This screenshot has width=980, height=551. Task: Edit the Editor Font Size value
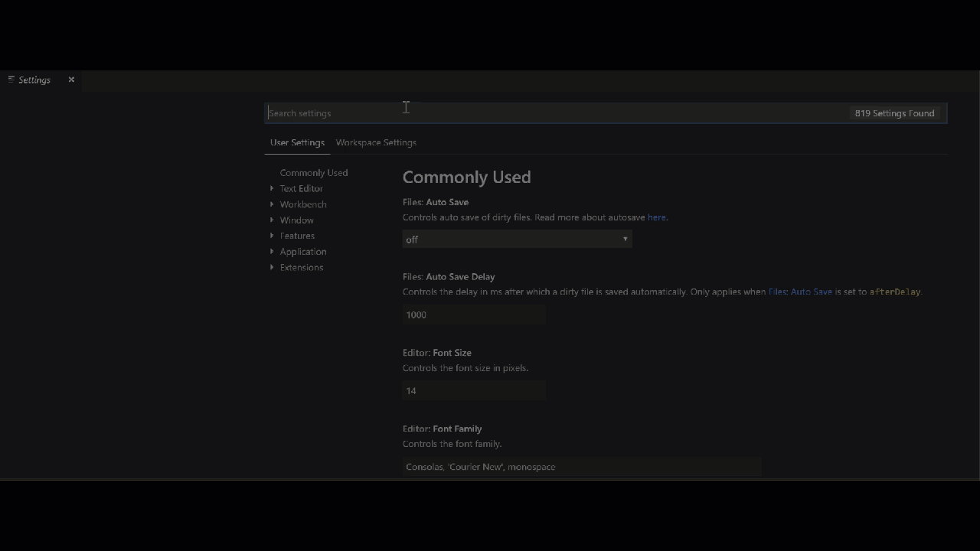[x=473, y=390]
